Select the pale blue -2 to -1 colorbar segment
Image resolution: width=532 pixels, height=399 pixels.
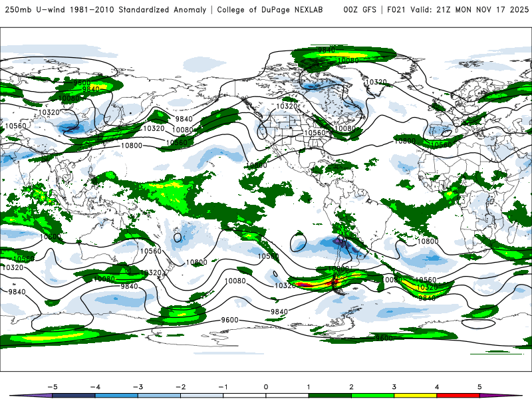tap(202, 396)
